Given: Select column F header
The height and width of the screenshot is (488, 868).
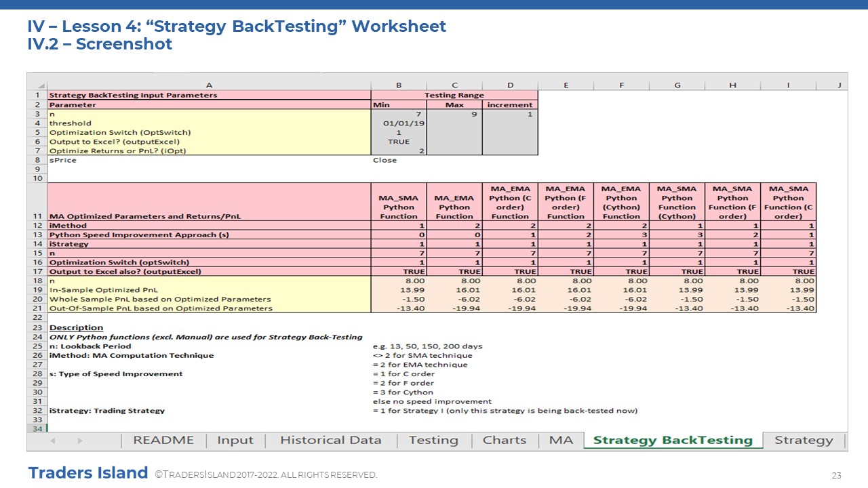Looking at the screenshot, I should point(621,85).
